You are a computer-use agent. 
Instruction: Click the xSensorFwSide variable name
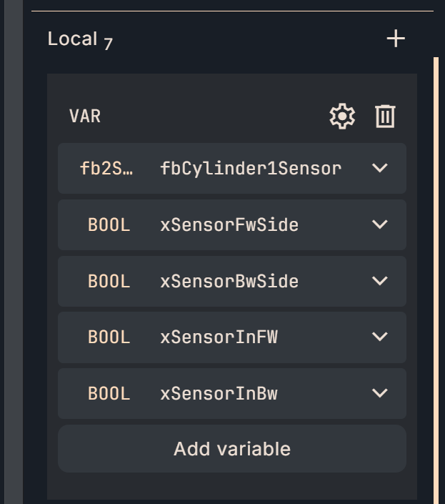[229, 225]
